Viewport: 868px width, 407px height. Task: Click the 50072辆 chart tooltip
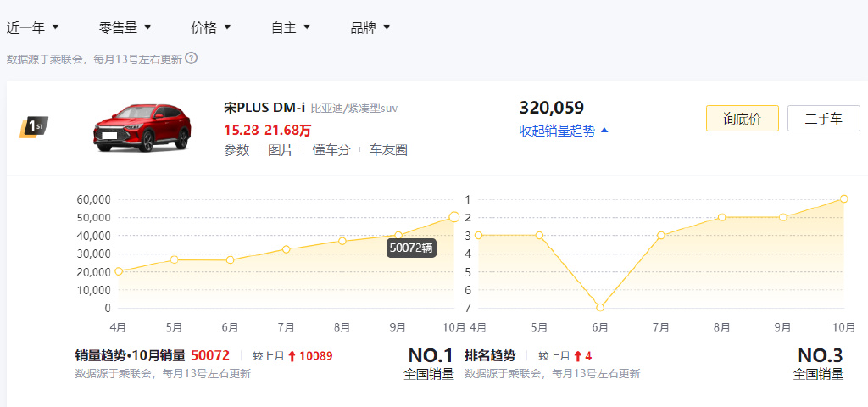click(411, 248)
